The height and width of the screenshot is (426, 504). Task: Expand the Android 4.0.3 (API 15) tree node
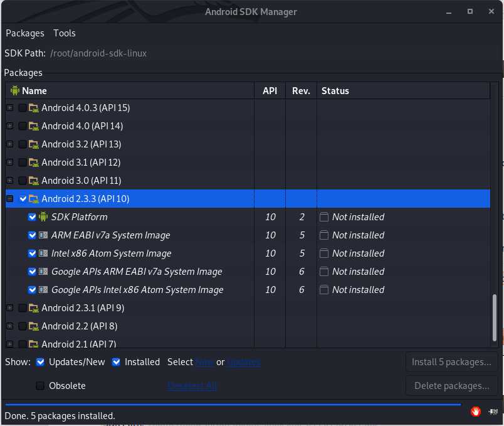pyautogui.click(x=10, y=108)
